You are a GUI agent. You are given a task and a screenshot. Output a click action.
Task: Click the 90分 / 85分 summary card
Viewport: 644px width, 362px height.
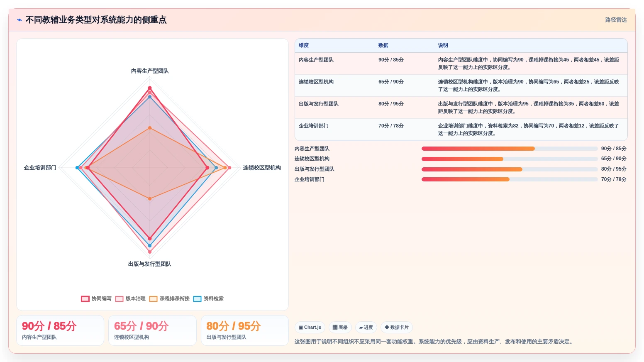[x=60, y=330]
